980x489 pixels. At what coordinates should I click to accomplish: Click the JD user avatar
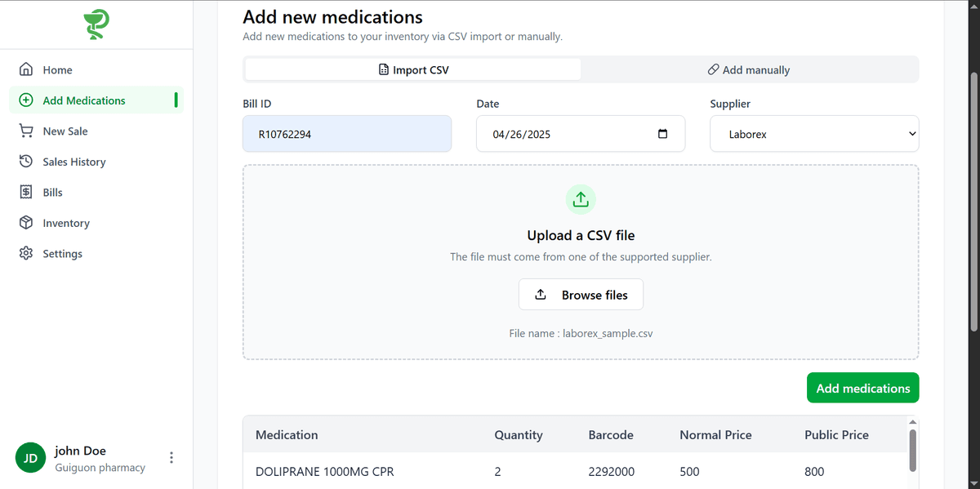tap(30, 458)
